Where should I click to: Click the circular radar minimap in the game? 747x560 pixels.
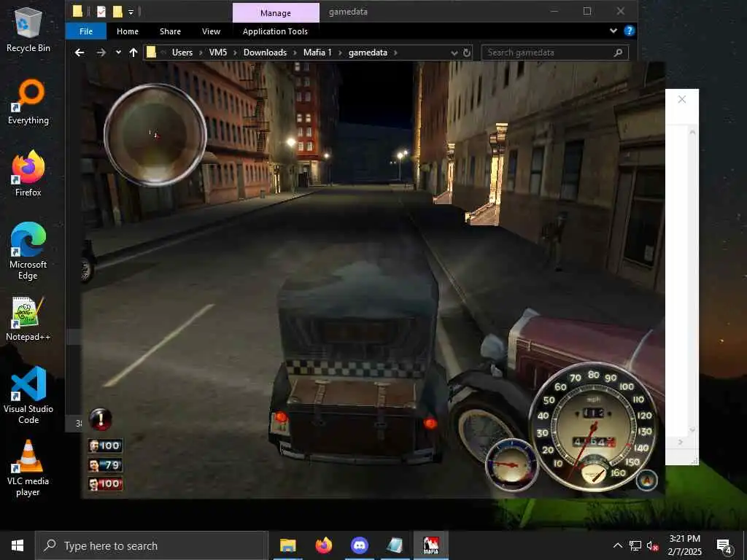click(155, 135)
